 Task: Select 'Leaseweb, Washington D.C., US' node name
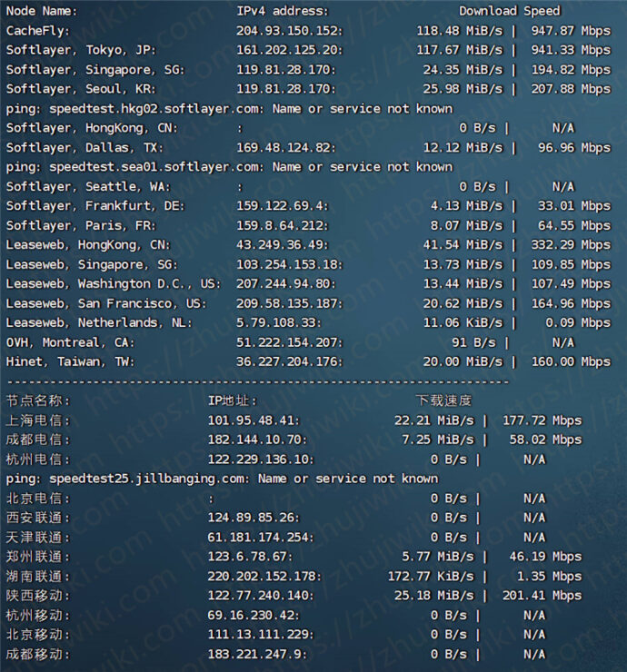(114, 284)
